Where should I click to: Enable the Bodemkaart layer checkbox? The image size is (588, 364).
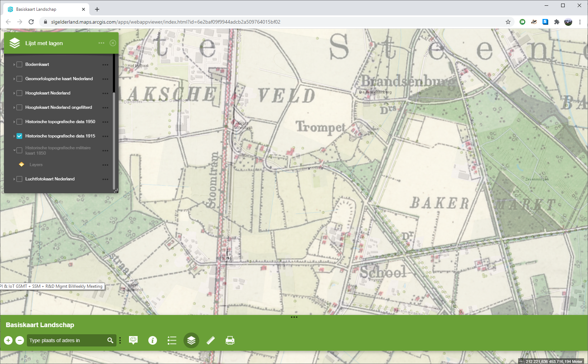click(x=19, y=64)
